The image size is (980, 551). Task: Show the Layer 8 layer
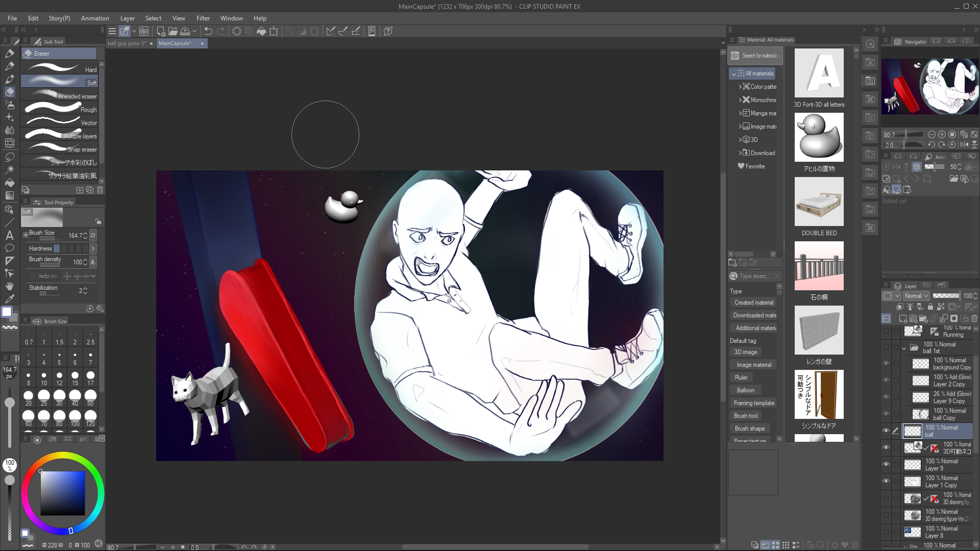[x=886, y=532]
